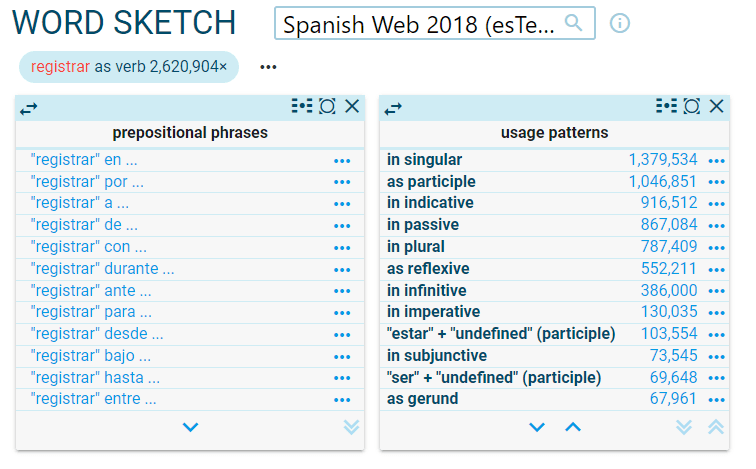Click the corpus info icon
Viewport: 756px width, 469px height.
[x=620, y=23]
